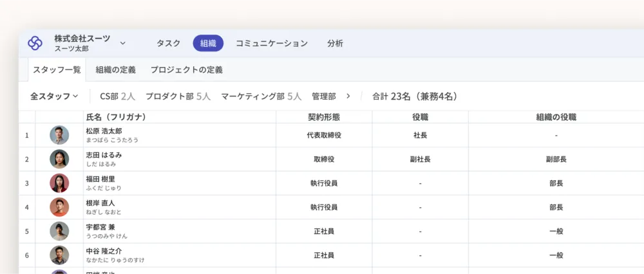
Task: Open the 全スタッフ filter dropdown
Action: pyautogui.click(x=54, y=96)
